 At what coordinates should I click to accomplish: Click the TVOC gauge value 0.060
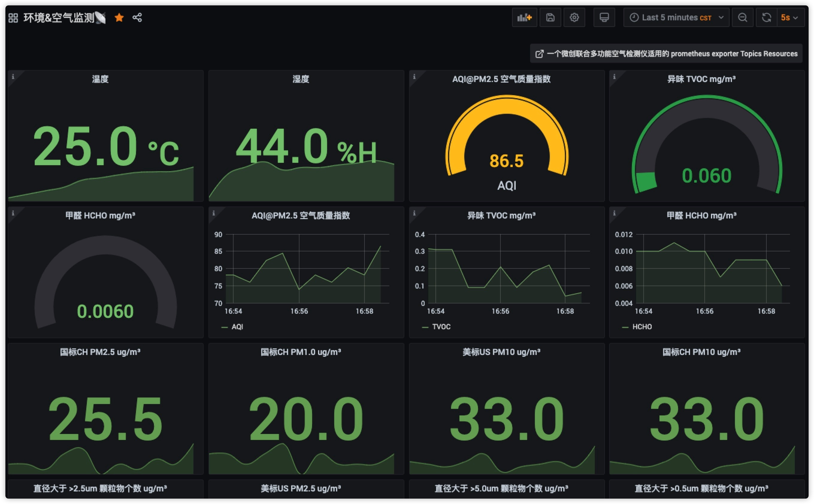pyautogui.click(x=706, y=176)
